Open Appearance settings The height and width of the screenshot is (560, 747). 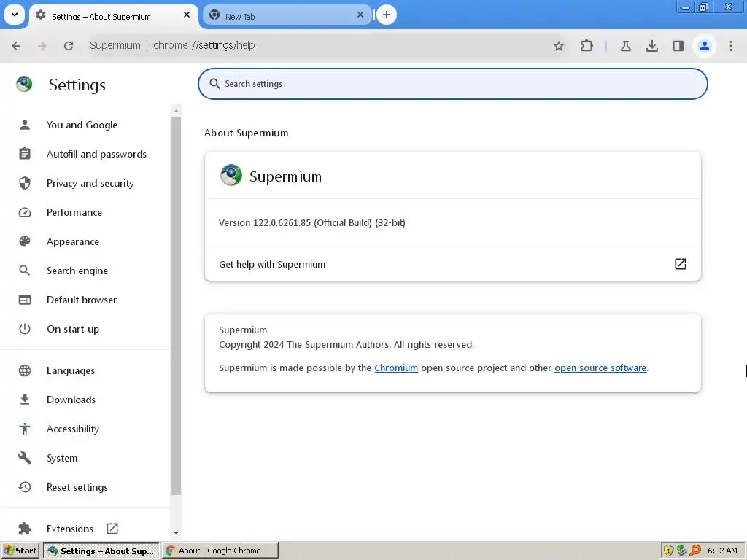click(x=73, y=241)
